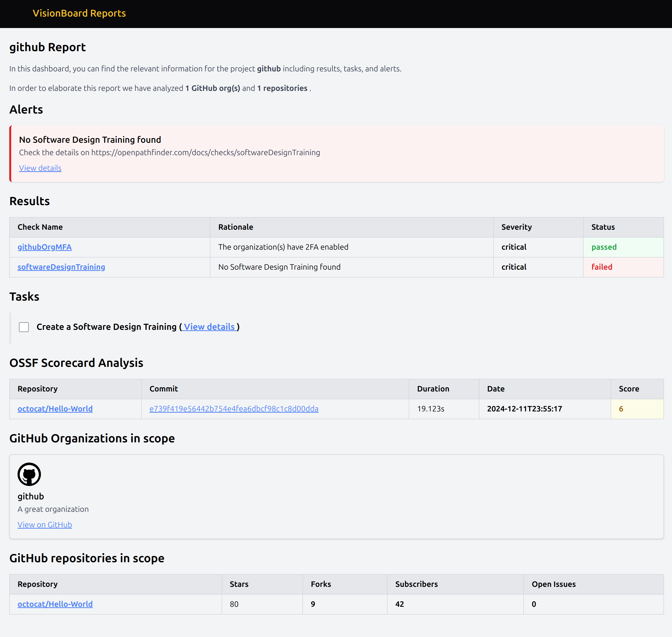Image resolution: width=672 pixels, height=637 pixels.
Task: Click the 'OSSF Scorecard Analysis' heading
Action: click(76, 363)
